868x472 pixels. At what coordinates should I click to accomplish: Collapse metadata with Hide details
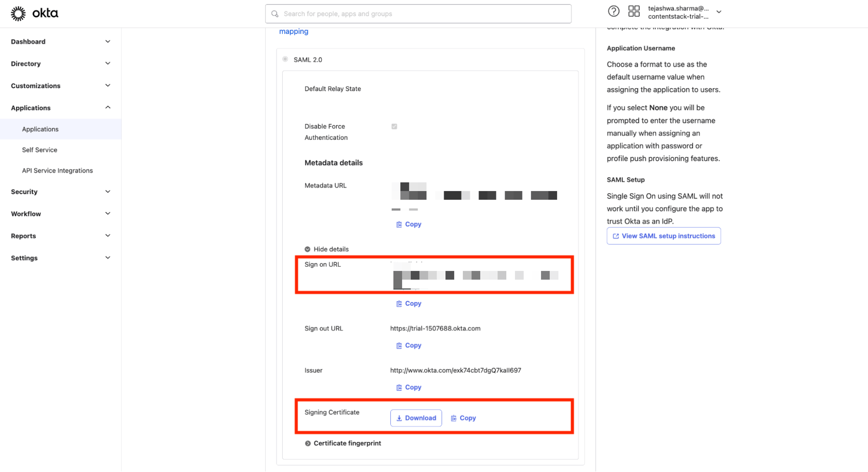click(x=326, y=249)
